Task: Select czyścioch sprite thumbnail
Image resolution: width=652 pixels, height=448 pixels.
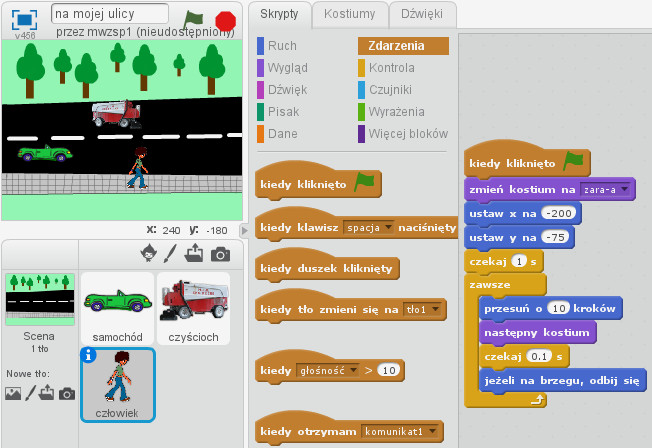Action: coord(193,308)
